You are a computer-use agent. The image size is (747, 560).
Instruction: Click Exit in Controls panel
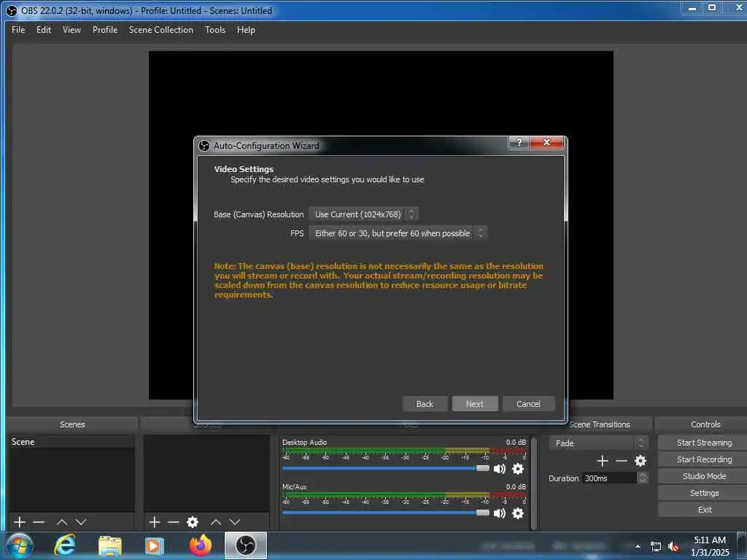point(704,510)
